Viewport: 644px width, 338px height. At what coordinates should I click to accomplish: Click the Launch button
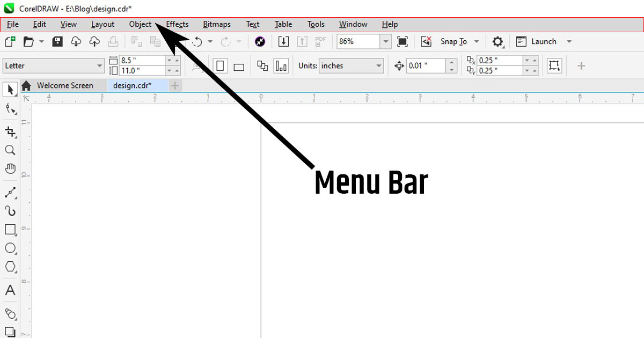click(543, 41)
